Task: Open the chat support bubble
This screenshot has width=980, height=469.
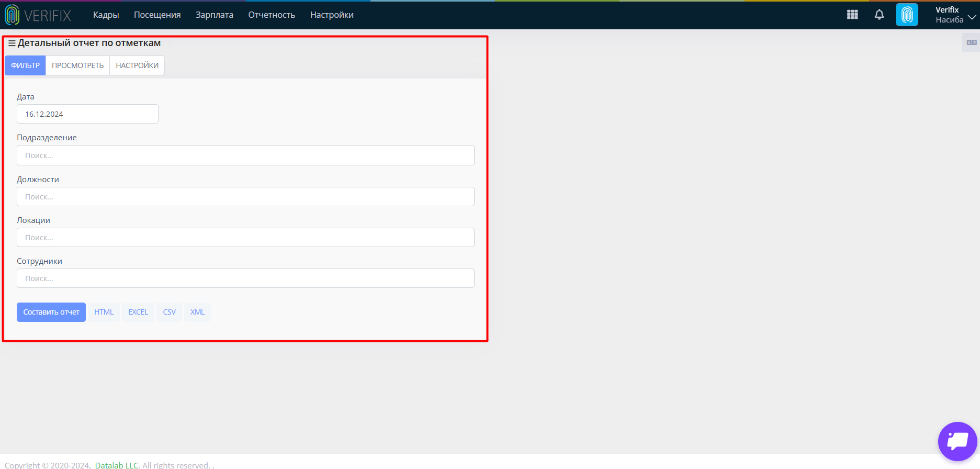Action: (958, 441)
